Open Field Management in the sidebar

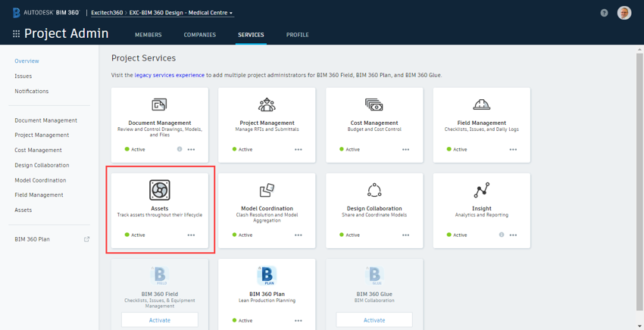(x=39, y=195)
